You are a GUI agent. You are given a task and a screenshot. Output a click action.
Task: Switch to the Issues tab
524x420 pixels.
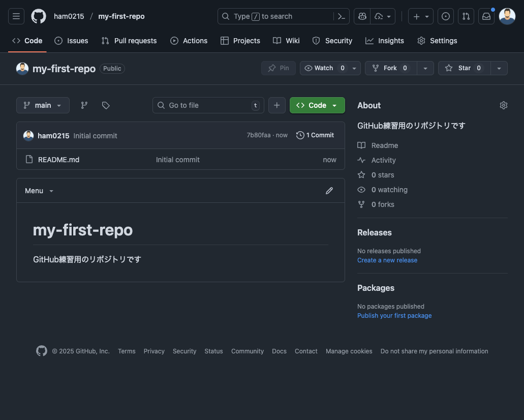coord(71,41)
